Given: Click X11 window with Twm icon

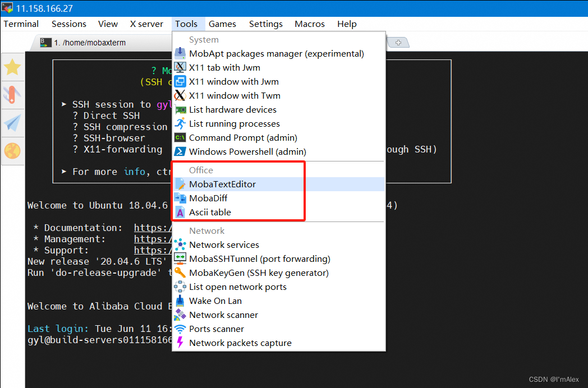Looking at the screenshot, I should [180, 95].
